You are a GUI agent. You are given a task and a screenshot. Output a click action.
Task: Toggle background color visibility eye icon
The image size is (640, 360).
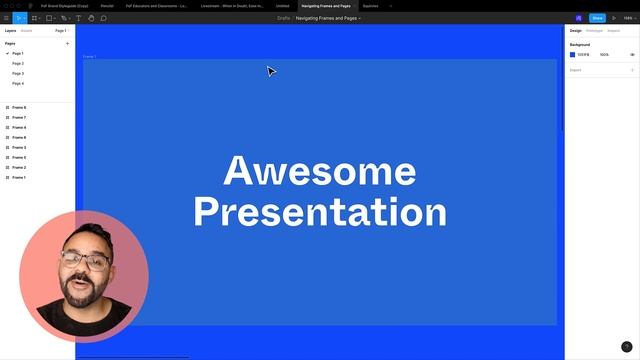point(632,55)
